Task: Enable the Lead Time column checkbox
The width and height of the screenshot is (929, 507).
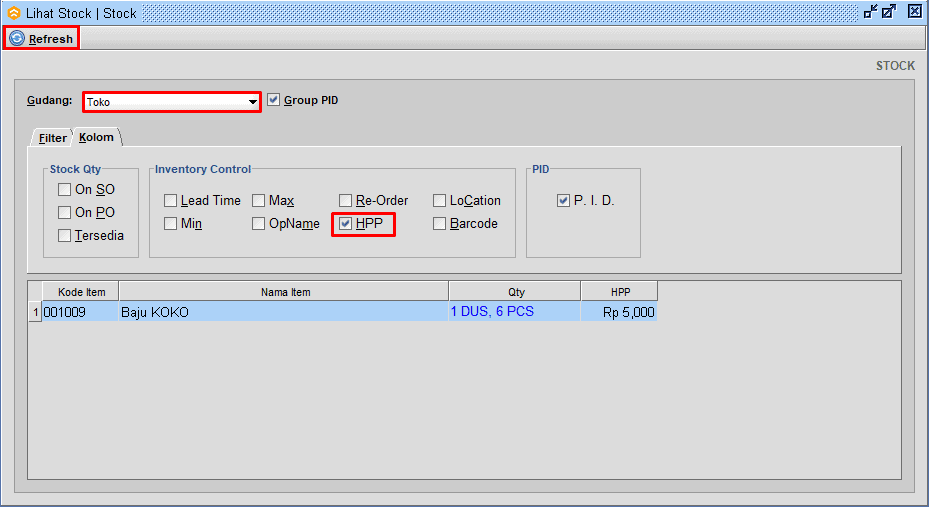Action: tap(171, 201)
